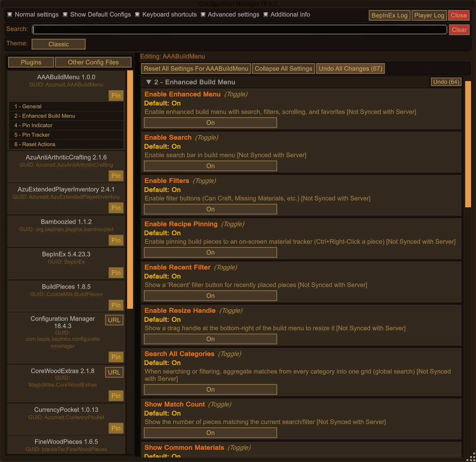
Task: Jump to the 6 - Reset Actions section
Action: pyautogui.click(x=66, y=144)
